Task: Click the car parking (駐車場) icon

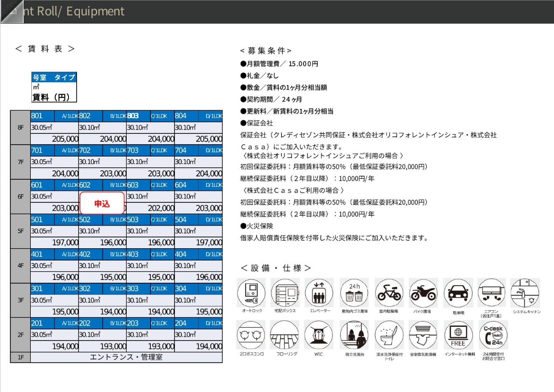Action: pyautogui.click(x=458, y=293)
